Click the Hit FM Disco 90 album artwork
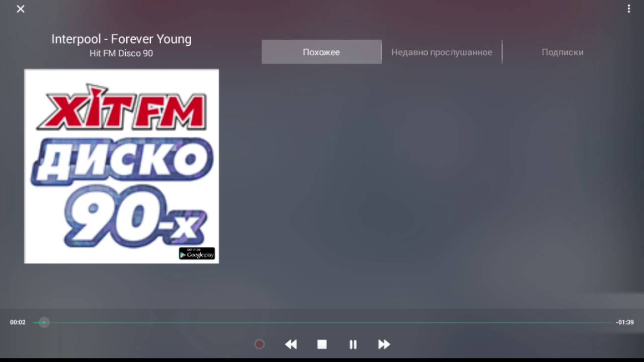The width and height of the screenshot is (644, 362). point(122,166)
